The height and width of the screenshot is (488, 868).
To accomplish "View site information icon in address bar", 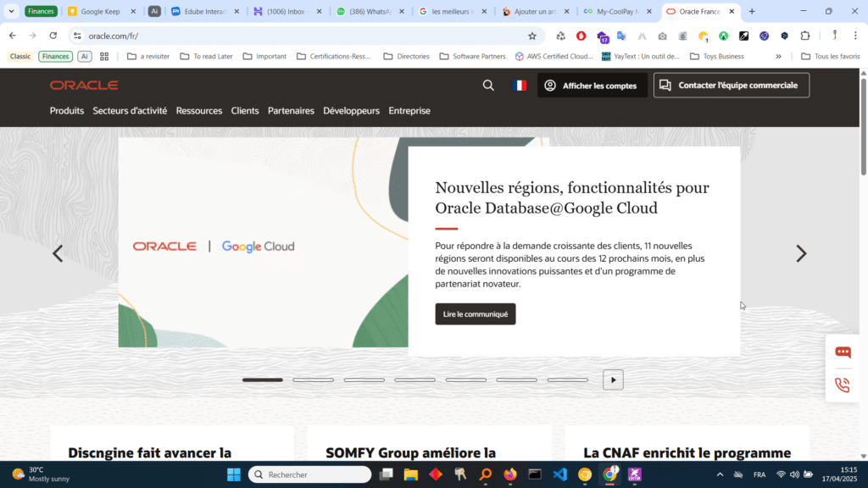I will pos(77,36).
